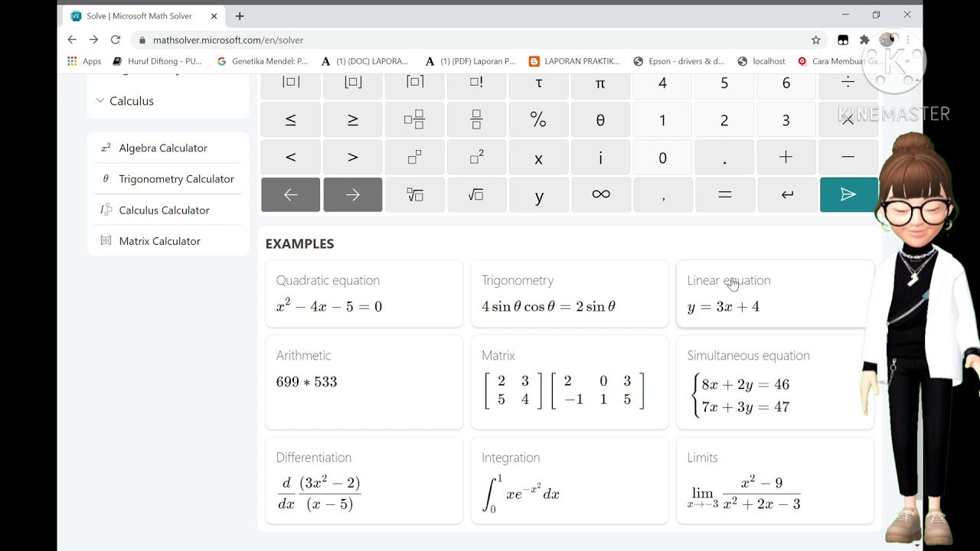
Task: Click the browser forward button
Action: (93, 40)
